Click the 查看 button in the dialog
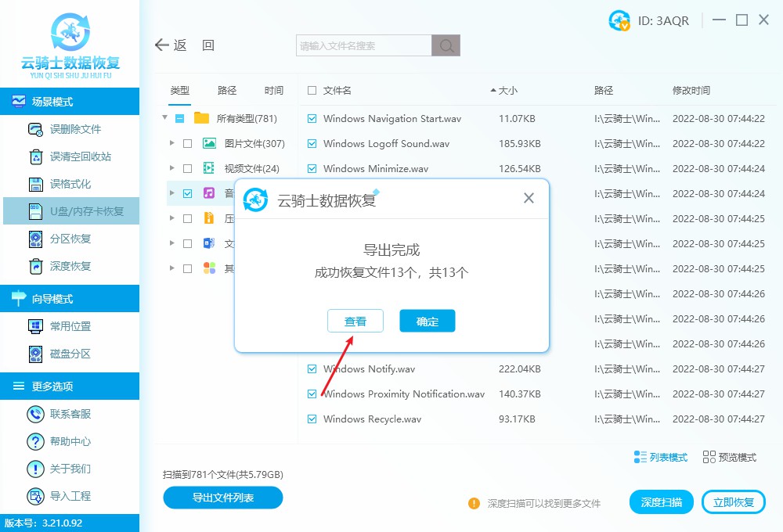Image resolution: width=783 pixels, height=532 pixels. pyautogui.click(x=355, y=321)
